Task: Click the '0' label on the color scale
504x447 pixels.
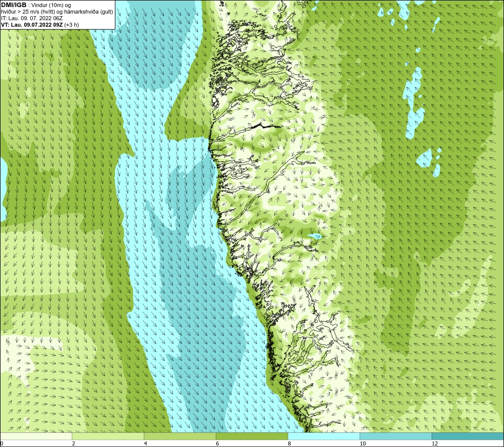Action: [x=2, y=443]
